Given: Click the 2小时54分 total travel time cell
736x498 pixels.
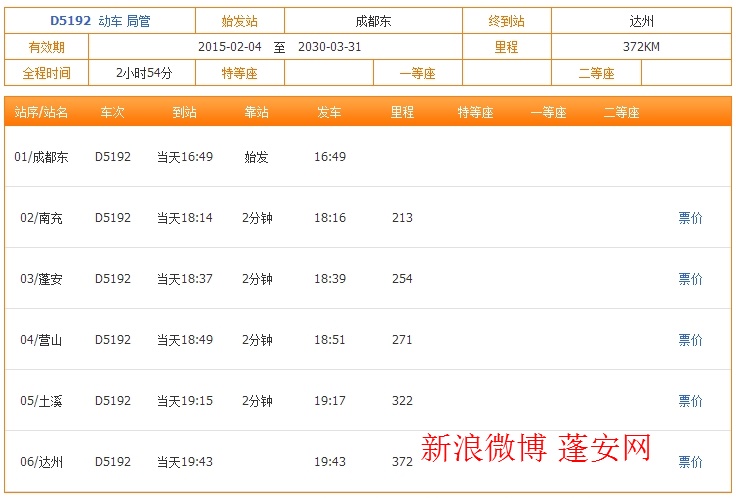Looking at the screenshot, I should 144,73.
